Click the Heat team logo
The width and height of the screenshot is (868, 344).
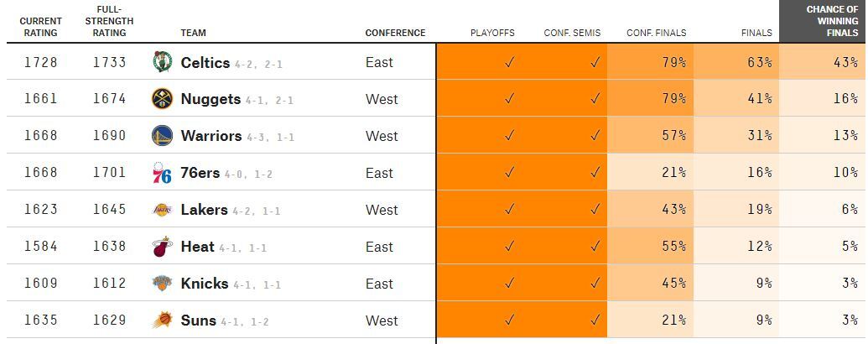point(162,247)
